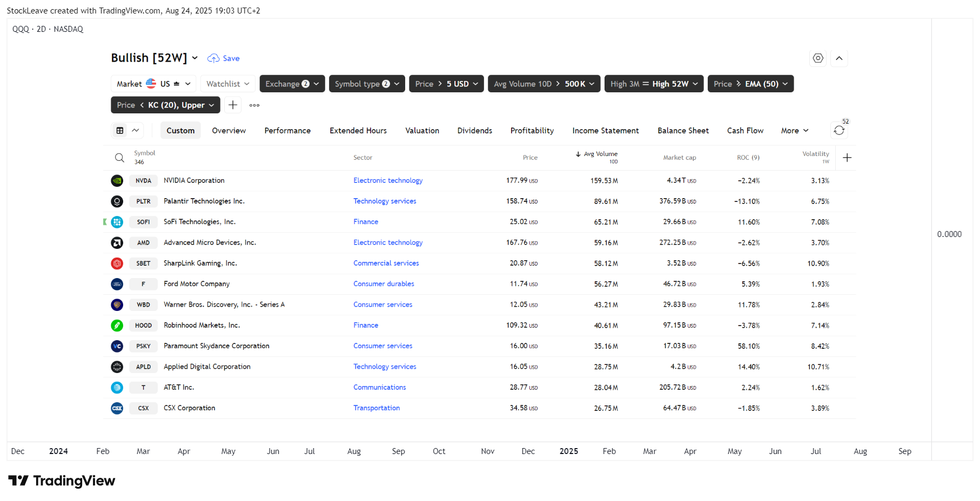Switch to the Valuation tab

pyautogui.click(x=422, y=131)
